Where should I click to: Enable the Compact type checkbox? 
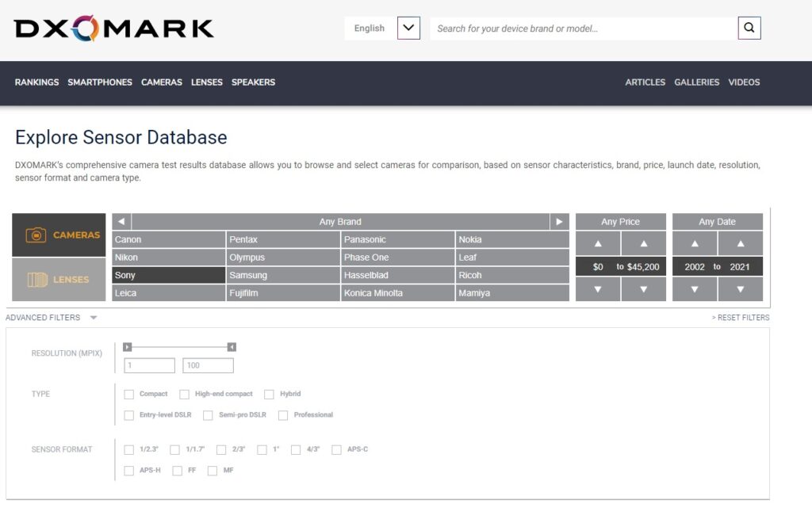coord(129,394)
